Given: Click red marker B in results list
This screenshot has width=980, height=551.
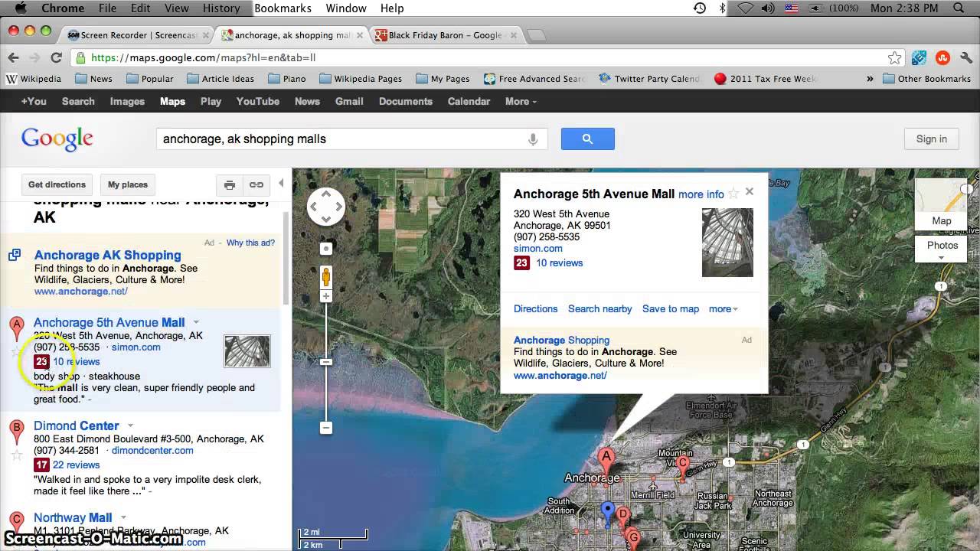Looking at the screenshot, I should coord(16,432).
